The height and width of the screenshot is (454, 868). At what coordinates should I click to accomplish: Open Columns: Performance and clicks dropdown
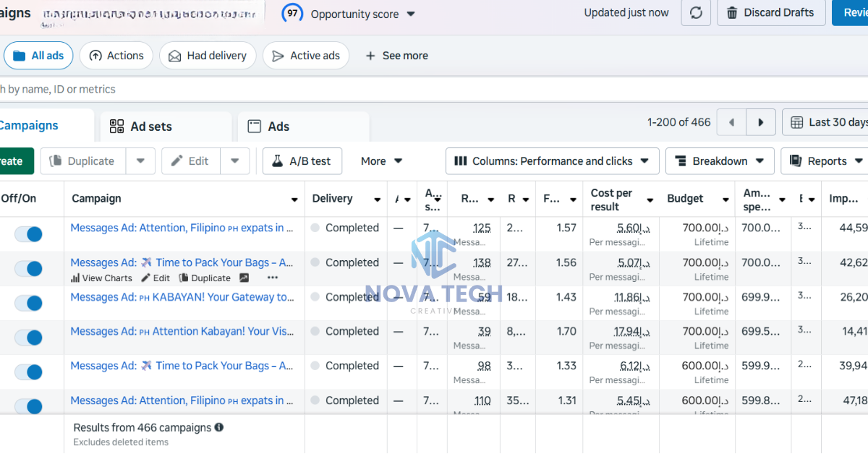(x=553, y=161)
